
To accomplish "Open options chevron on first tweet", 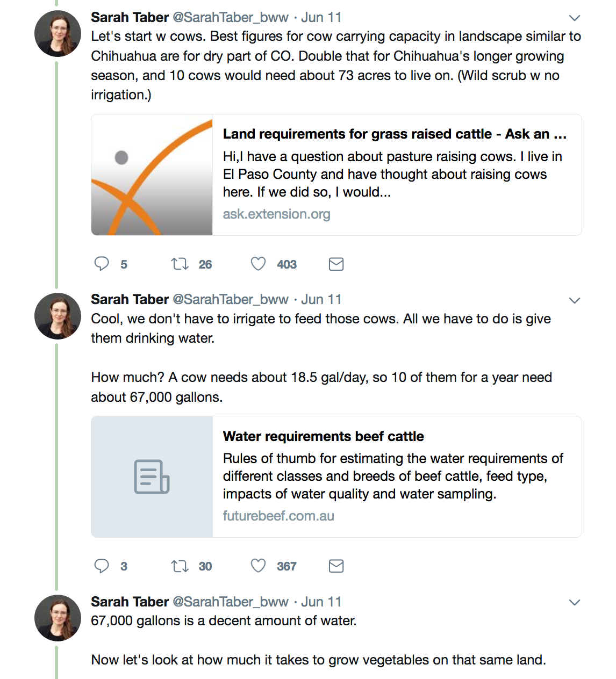I will coord(575,18).
